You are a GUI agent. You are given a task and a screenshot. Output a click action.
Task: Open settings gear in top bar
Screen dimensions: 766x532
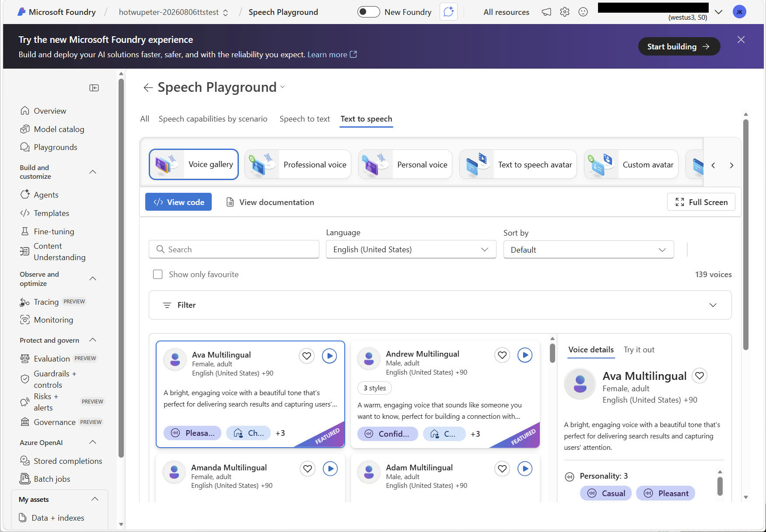coord(565,12)
